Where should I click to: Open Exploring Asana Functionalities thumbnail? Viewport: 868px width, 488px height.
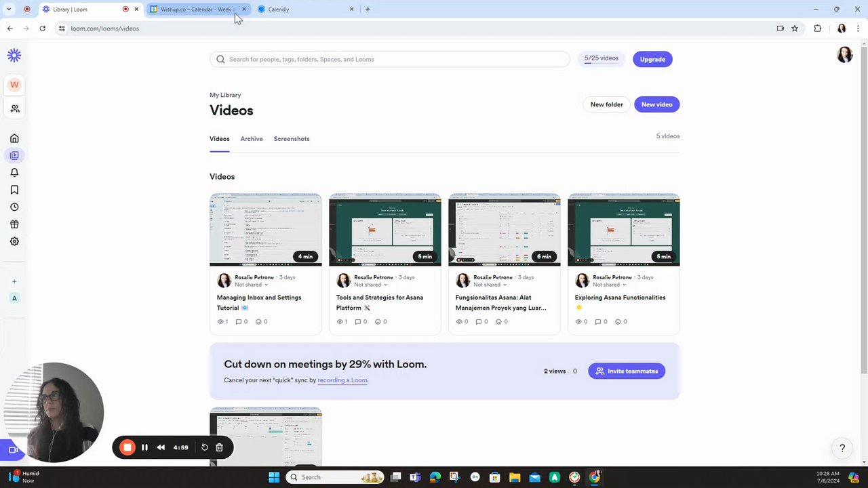tap(623, 230)
